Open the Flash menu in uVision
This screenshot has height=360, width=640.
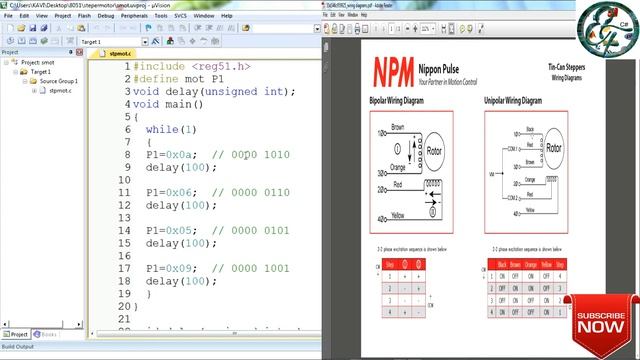coord(84,16)
